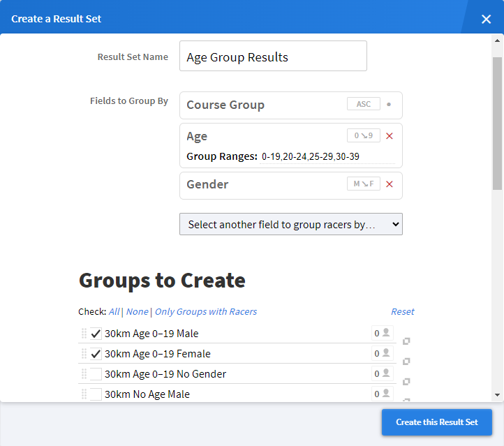This screenshot has height=446, width=504.
Task: Reset the groups to create
Action: coord(402,312)
